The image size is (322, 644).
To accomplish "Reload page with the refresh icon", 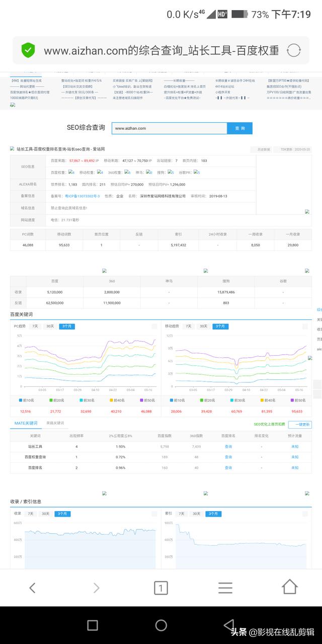I will (294, 50).
